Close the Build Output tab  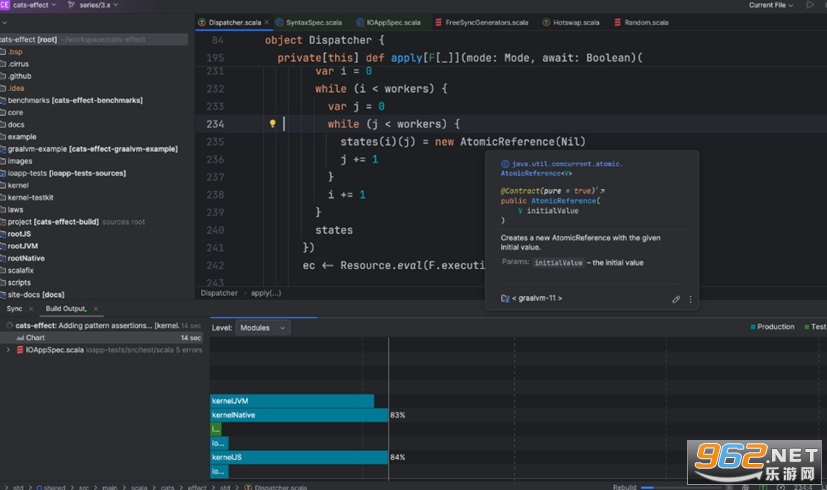tap(95, 309)
